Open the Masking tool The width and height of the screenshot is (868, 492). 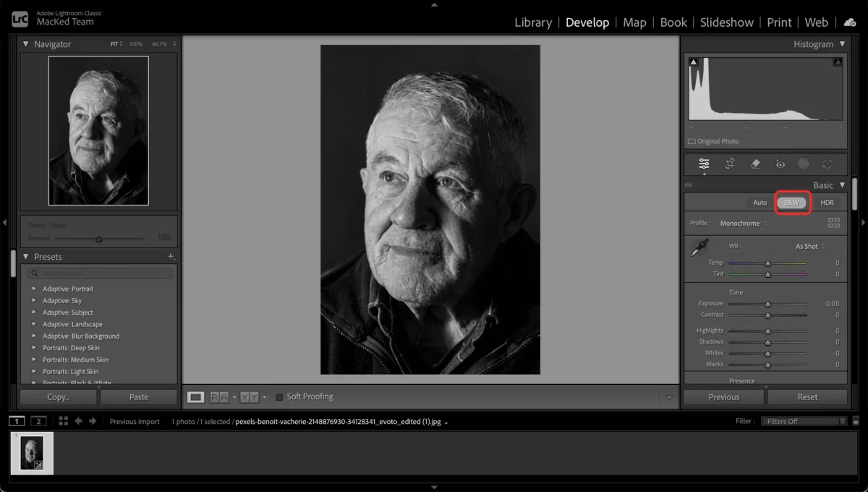point(803,164)
